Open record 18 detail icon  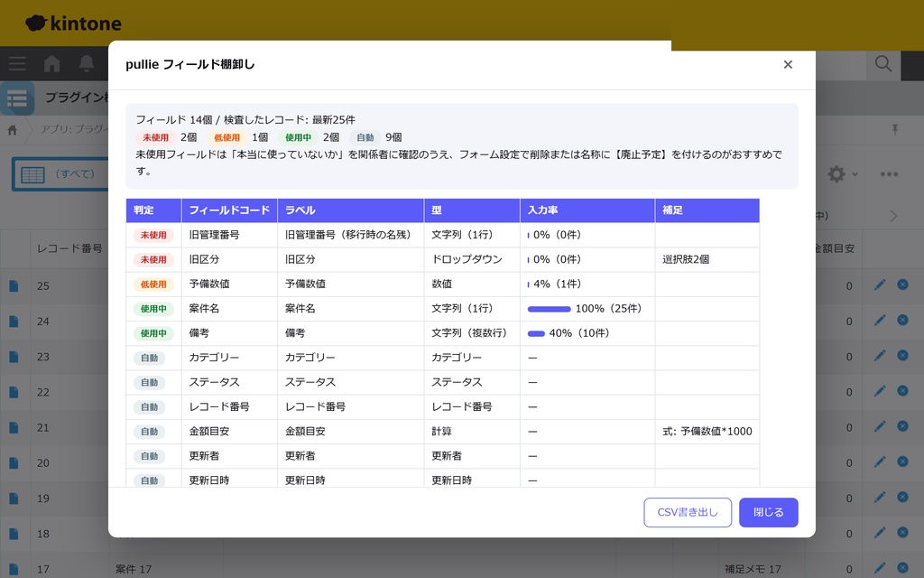[x=14, y=534]
